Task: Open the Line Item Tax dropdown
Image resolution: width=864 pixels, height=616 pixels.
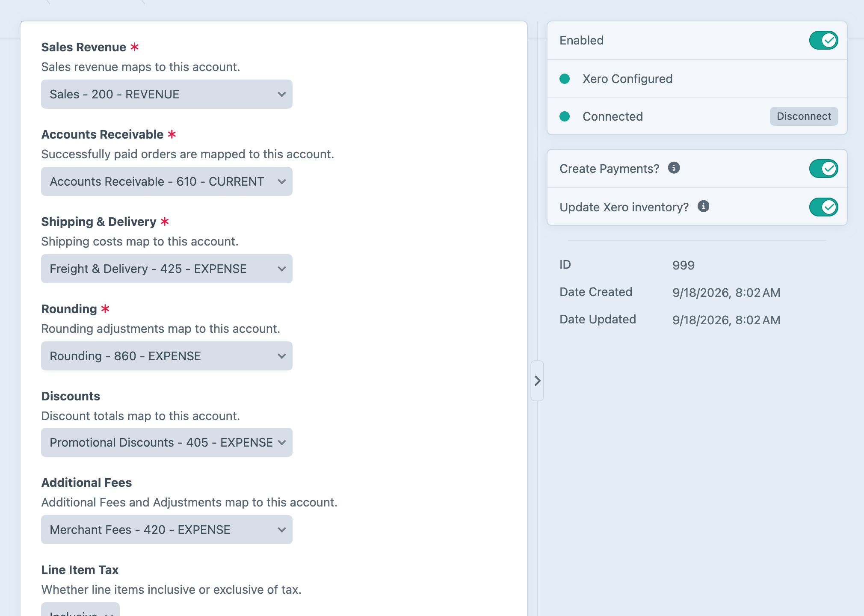Action: click(80, 610)
